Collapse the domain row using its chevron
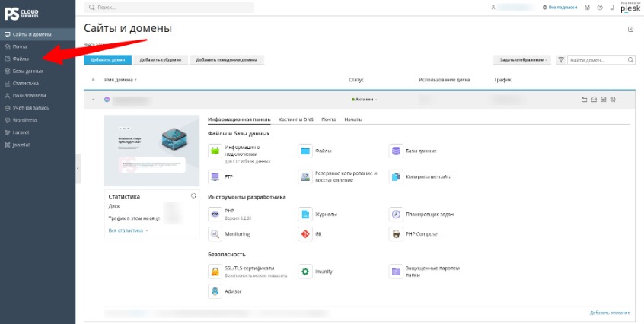This screenshot has width=644, height=324. 93,100
